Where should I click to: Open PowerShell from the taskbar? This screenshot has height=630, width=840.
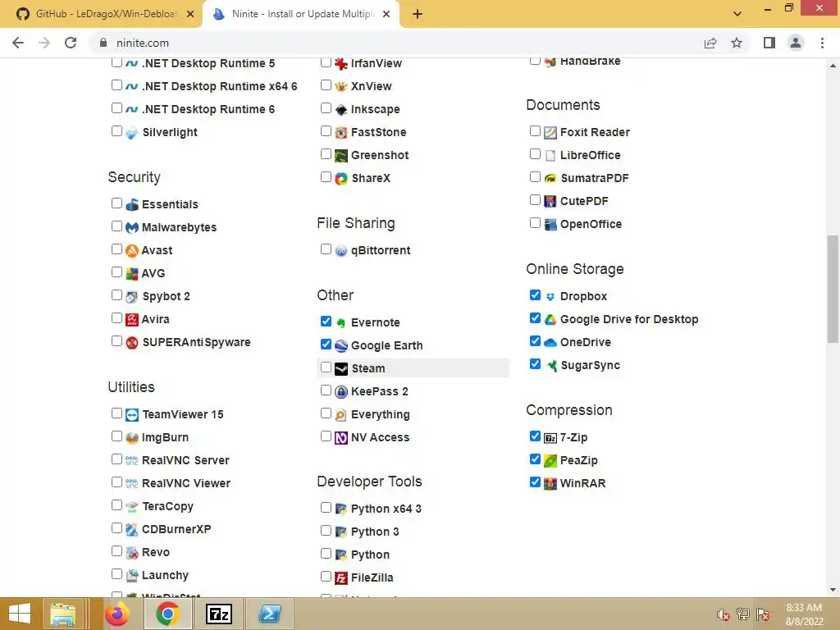(270, 614)
